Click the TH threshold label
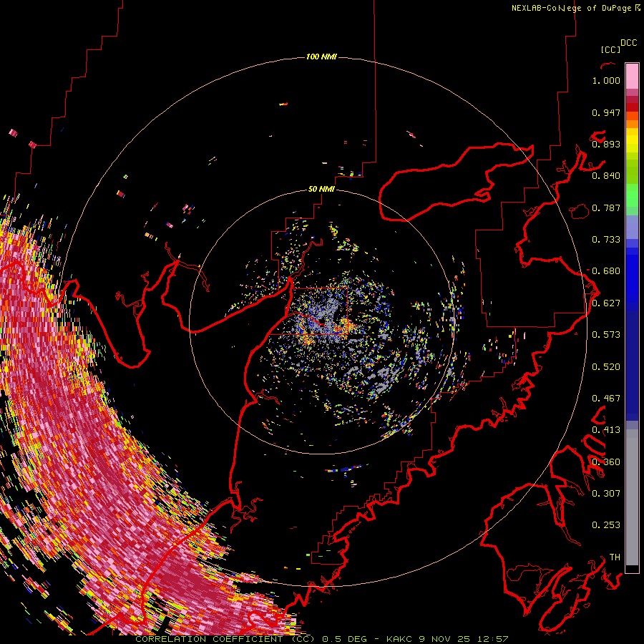 [615, 557]
